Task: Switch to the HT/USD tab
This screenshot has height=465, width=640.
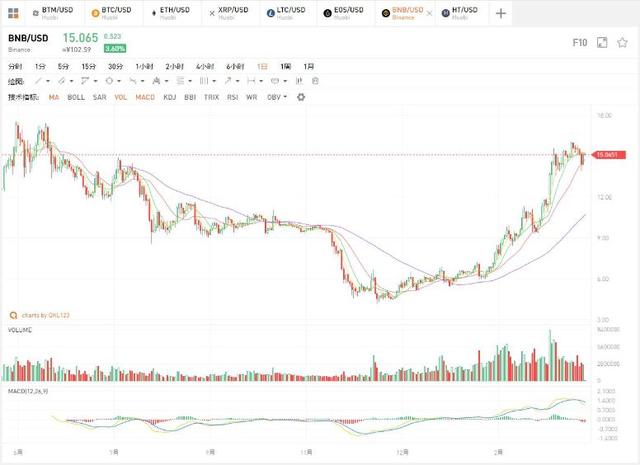Action: tap(460, 13)
